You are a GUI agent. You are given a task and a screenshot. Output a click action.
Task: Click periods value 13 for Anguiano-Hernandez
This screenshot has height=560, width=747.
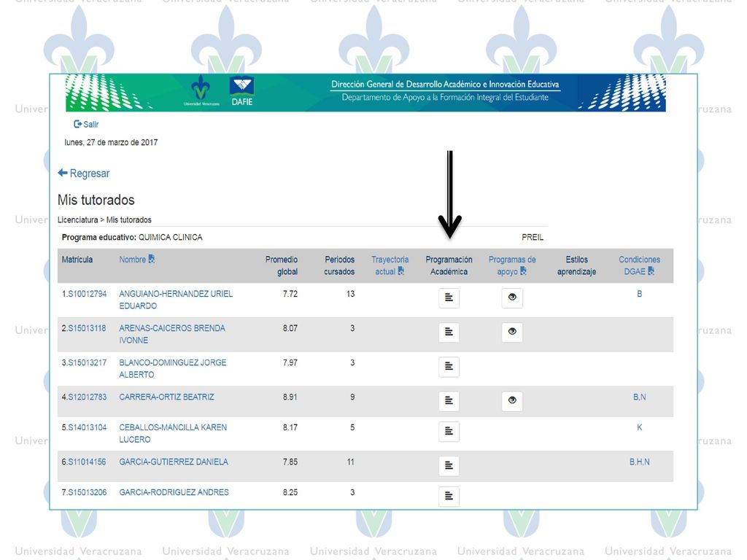coord(350,294)
